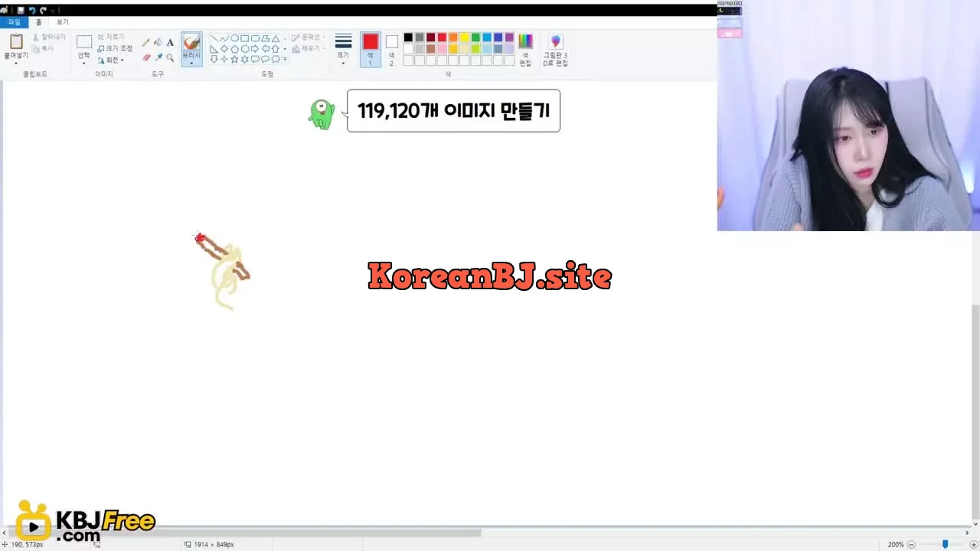Image resolution: width=980 pixels, height=551 pixels.
Task: Select the Fill with color bucket tool
Action: coord(158,43)
